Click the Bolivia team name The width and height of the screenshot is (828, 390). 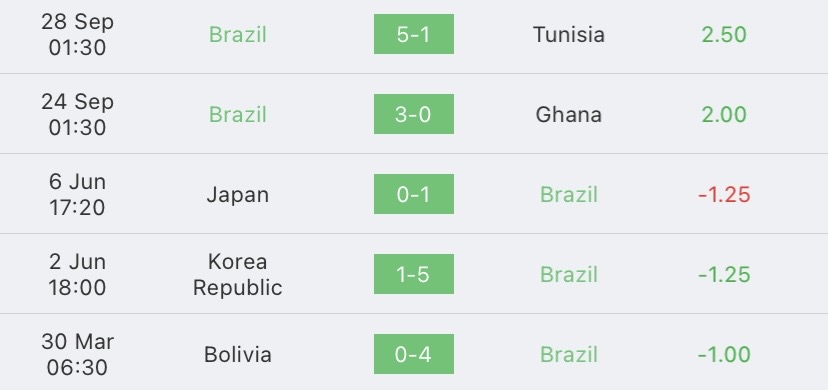point(238,354)
